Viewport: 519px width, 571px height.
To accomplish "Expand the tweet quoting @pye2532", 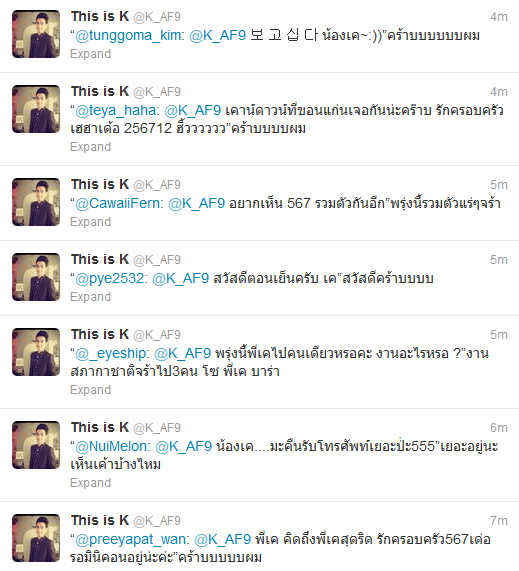I will tap(91, 297).
